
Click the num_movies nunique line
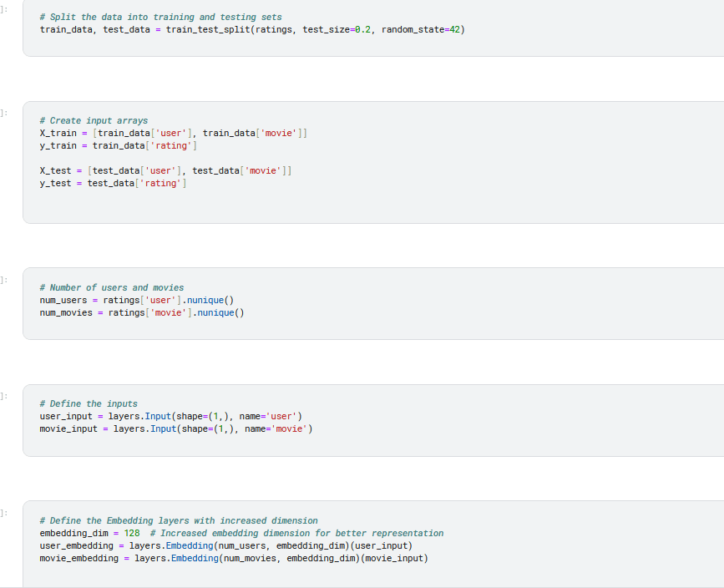coord(142,312)
